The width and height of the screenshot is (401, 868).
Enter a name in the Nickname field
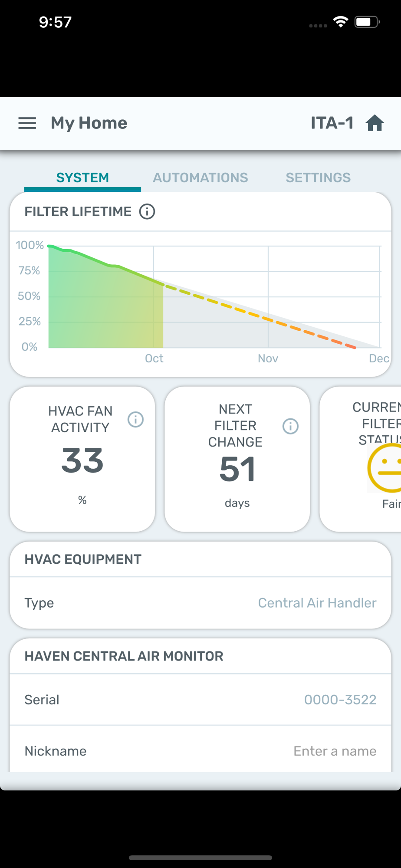coord(335,751)
